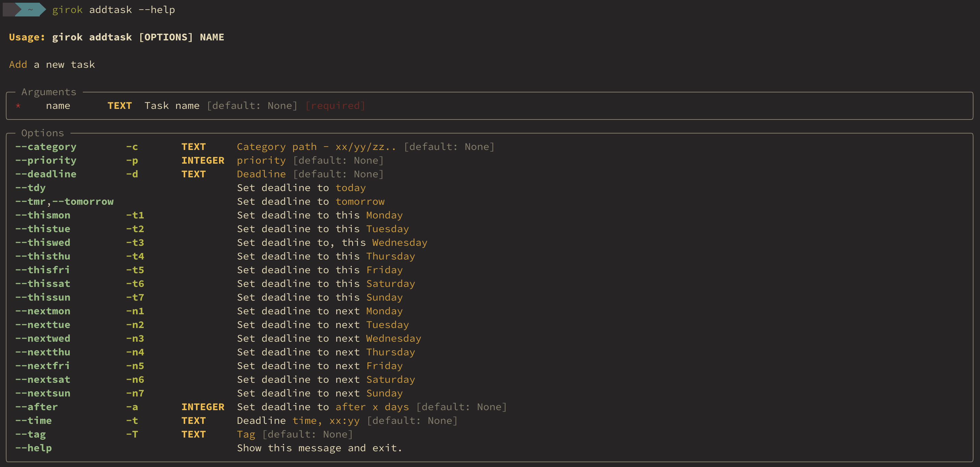
Task: Click the Usage: heading text
Action: coord(27,37)
